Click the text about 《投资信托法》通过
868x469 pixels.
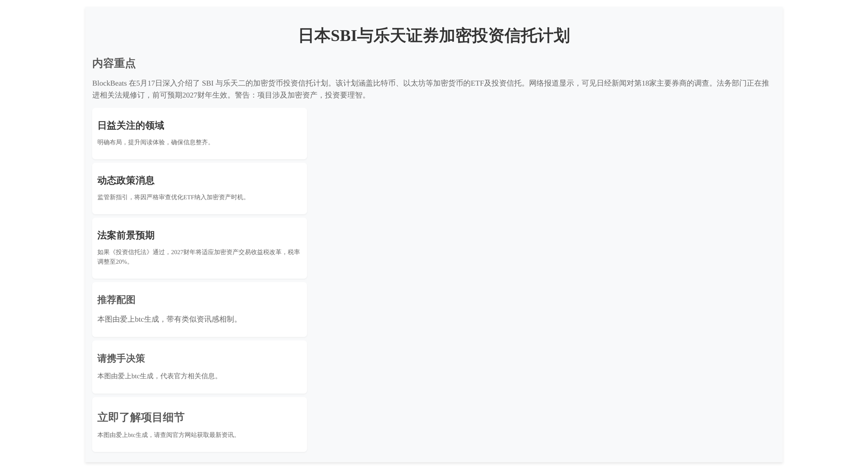199,257
